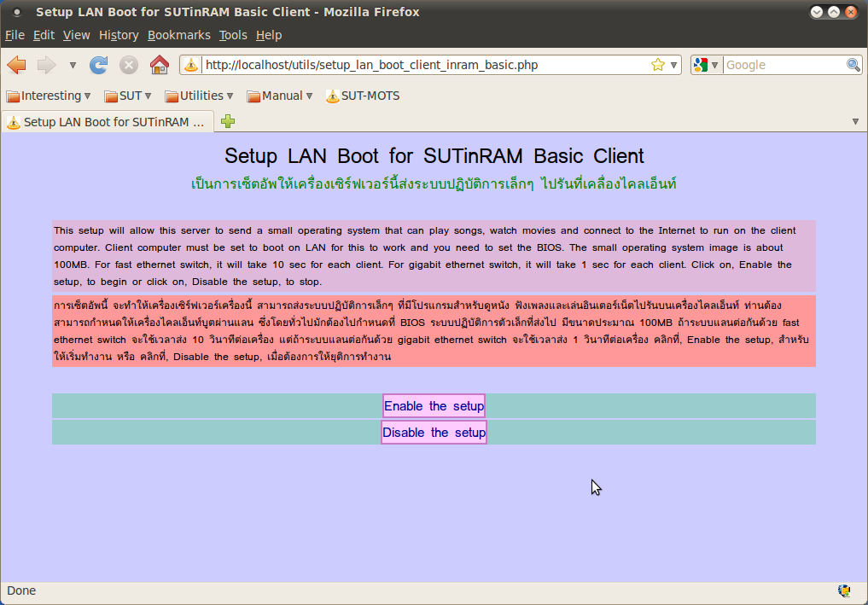Click Enable the setup link
The width and height of the screenshot is (868, 605).
click(434, 405)
